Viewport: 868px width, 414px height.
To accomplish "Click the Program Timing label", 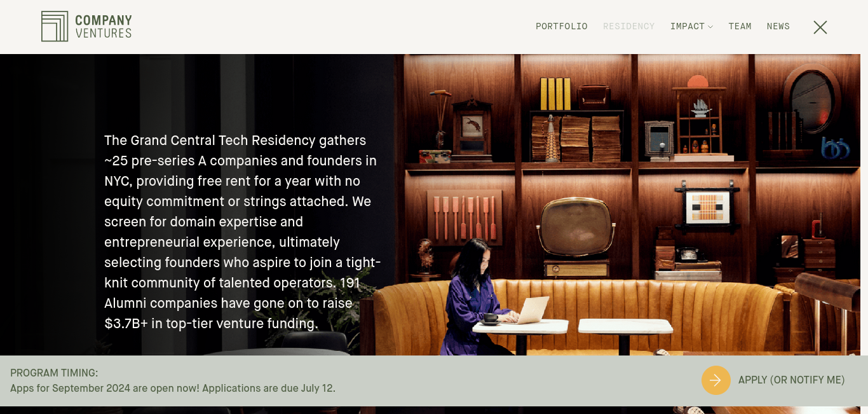I will (54, 373).
